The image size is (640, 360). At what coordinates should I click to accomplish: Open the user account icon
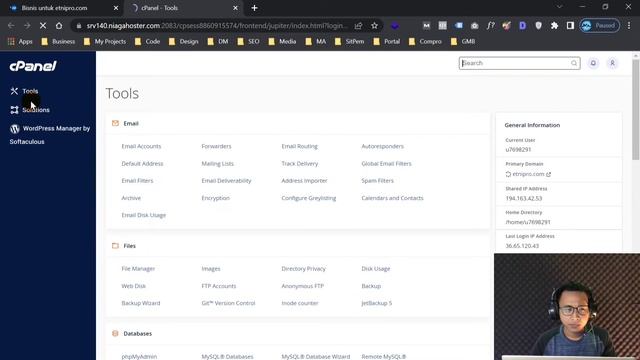(612, 63)
